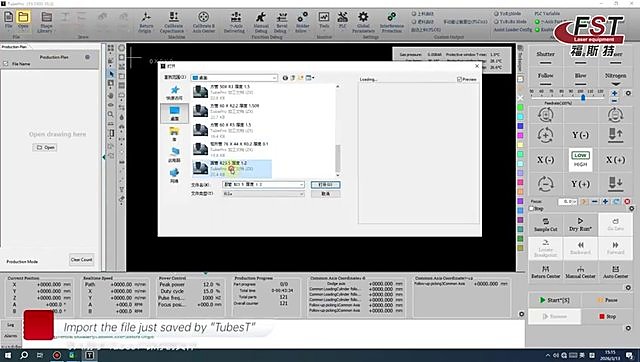Open the Manual Debug tool
Screen dimensions: 640x362
tap(260, 22)
